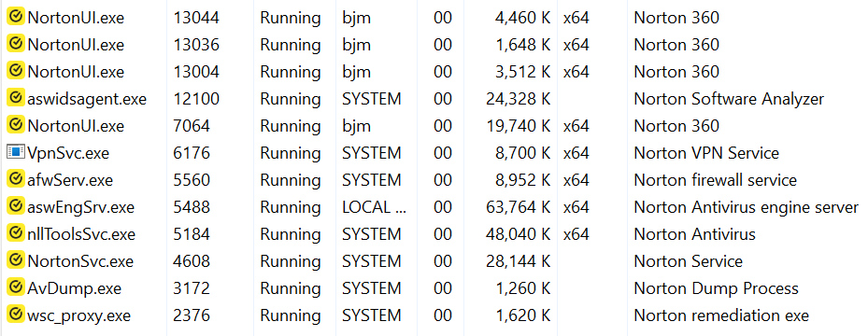Click the Norton icon beside aswEngSrv.exe
868x336 pixels.
16,206
